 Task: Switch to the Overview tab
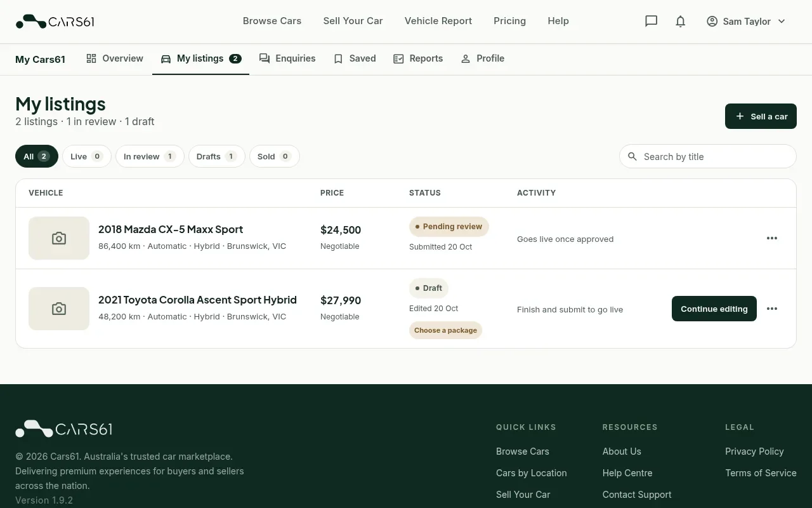pos(115,58)
